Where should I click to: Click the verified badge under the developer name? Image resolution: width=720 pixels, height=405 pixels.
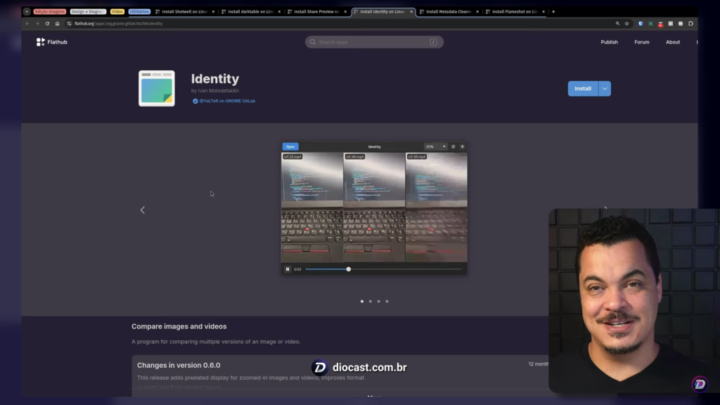tap(196, 101)
